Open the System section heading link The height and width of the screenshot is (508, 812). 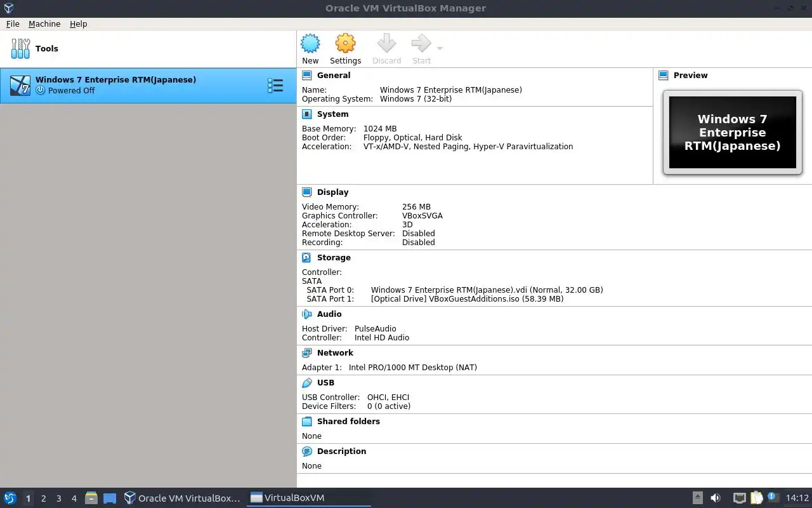333,114
